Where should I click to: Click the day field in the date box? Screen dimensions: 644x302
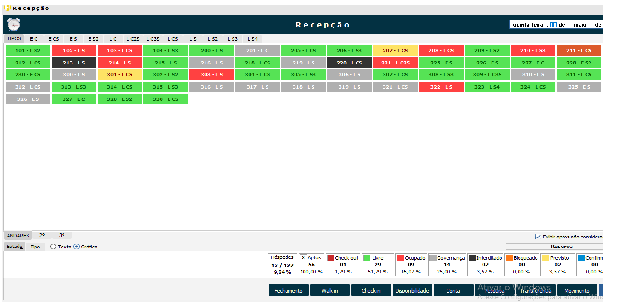(553, 25)
